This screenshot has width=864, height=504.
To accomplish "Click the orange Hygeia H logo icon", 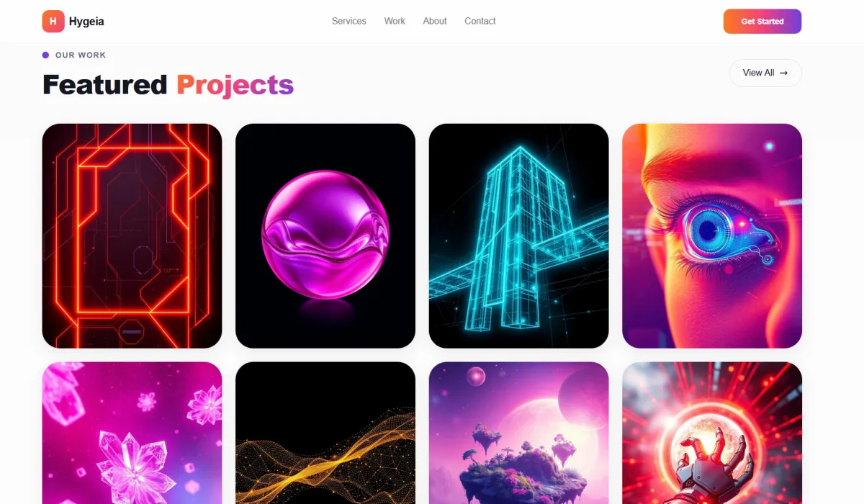I will [53, 22].
